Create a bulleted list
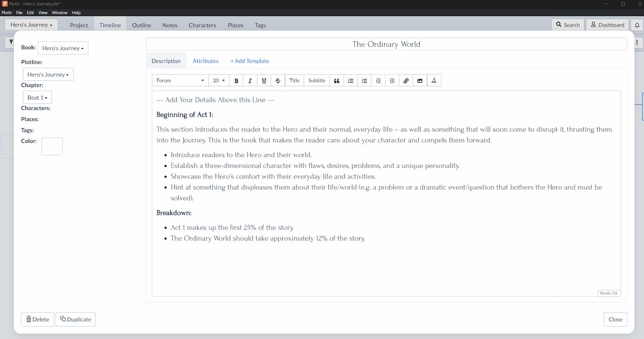Viewport: 644px width, 339px height. tap(364, 80)
